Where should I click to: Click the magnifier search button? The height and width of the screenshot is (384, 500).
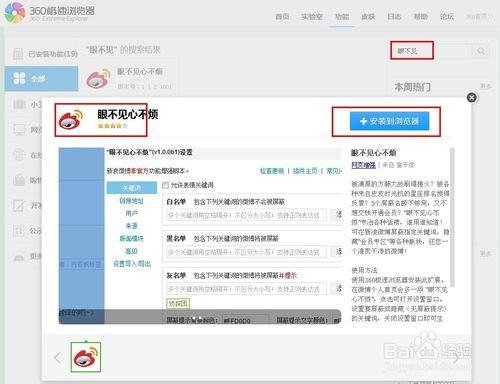pyautogui.click(x=481, y=51)
